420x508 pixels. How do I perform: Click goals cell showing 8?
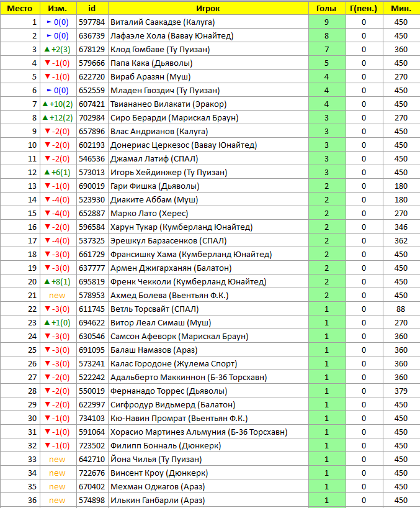(x=327, y=35)
